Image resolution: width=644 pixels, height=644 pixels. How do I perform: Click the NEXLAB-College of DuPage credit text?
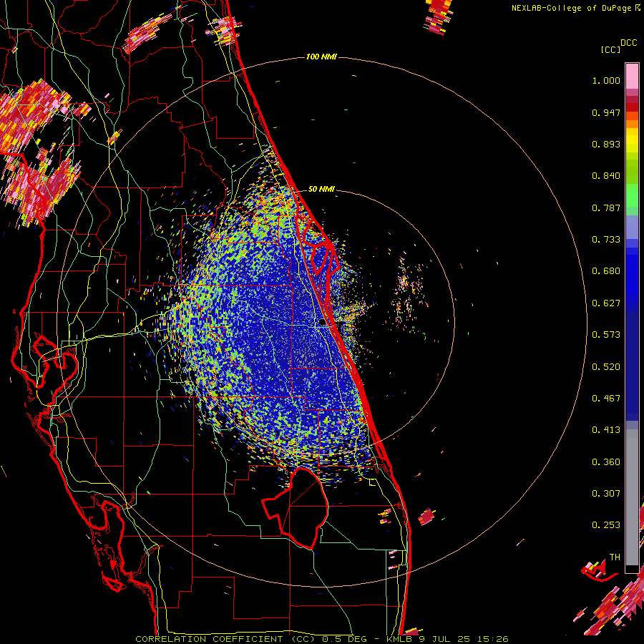pyautogui.click(x=576, y=8)
